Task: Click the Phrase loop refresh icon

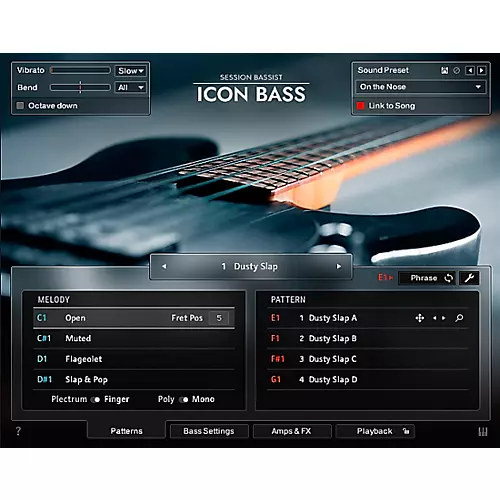Action: [x=449, y=278]
